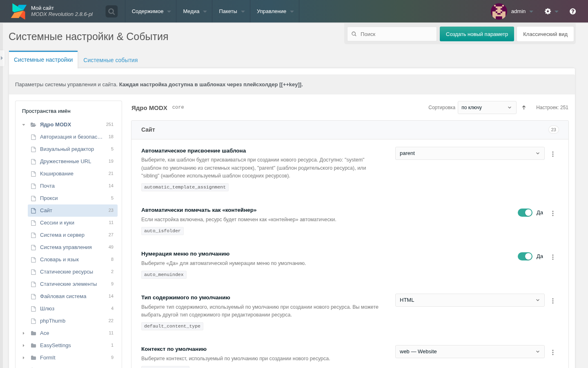This screenshot has width=588, height=368.
Task: Click the page icon beside Дружественные URL
Action: (x=33, y=162)
